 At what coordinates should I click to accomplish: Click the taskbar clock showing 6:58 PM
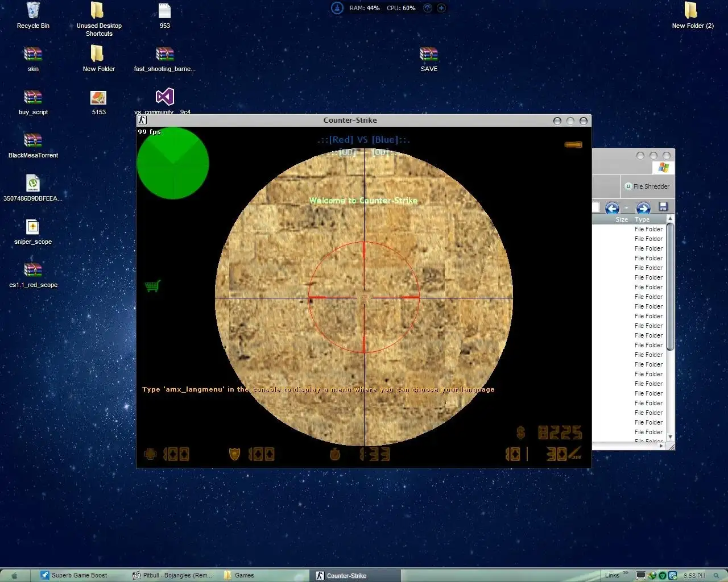tap(694, 576)
